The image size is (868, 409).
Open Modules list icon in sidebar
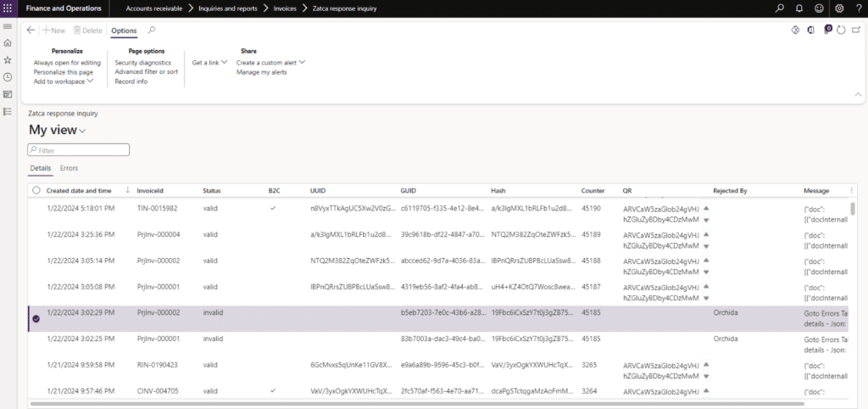click(7, 111)
